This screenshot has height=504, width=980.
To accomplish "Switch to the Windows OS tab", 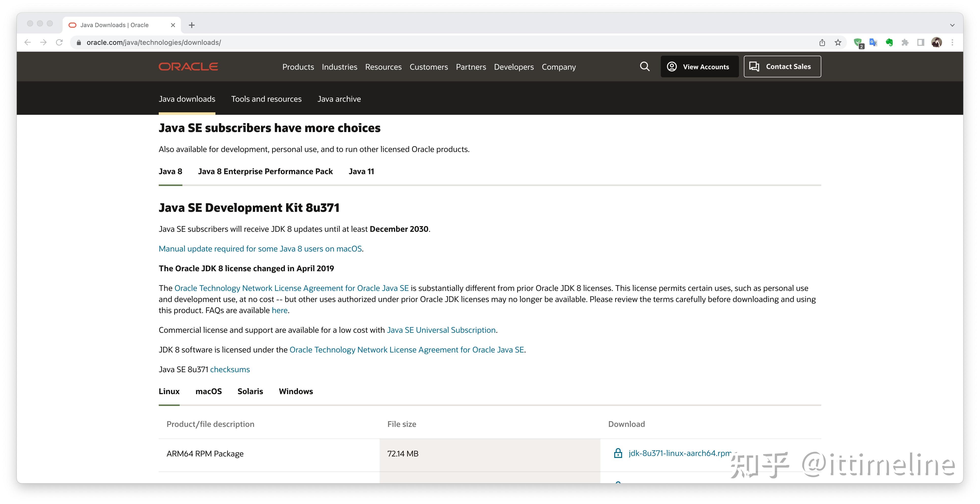I will pos(296,391).
